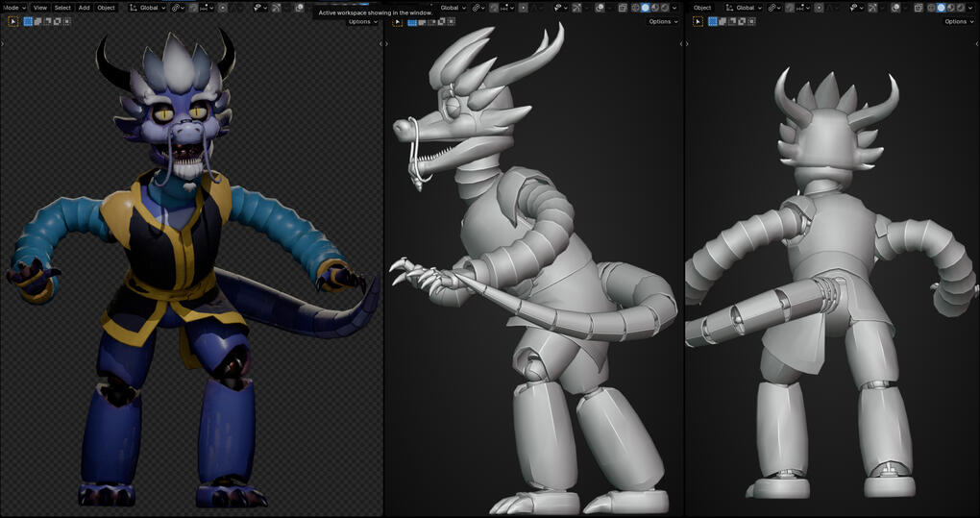Image resolution: width=980 pixels, height=518 pixels.
Task: Toggle X-ray in right viewport
Action: coord(919,8)
